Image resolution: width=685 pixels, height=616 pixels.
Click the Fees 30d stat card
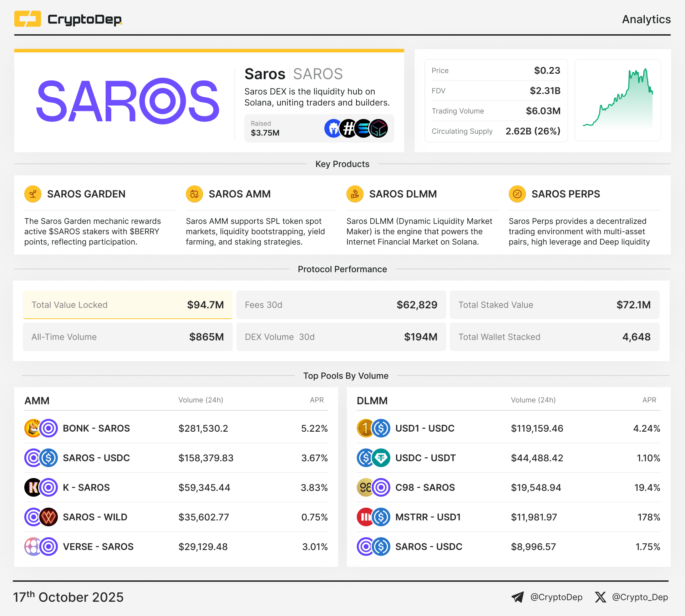click(341, 305)
